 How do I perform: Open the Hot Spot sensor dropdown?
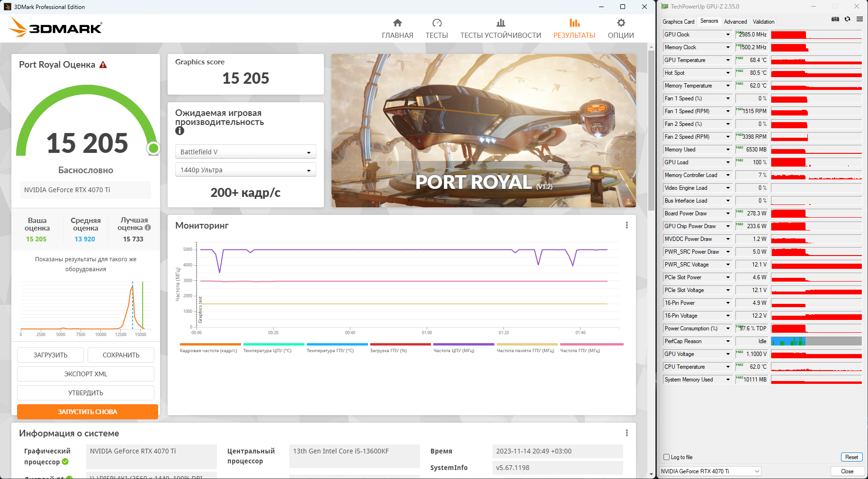tap(728, 73)
